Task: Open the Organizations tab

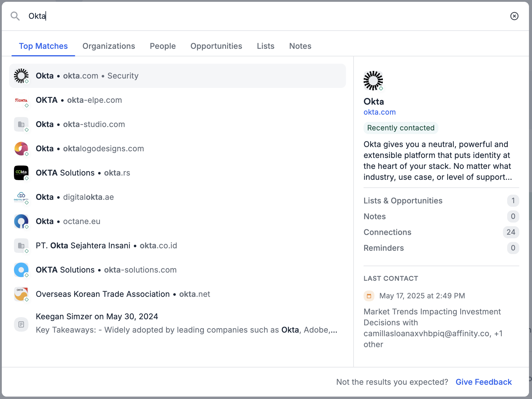Action: pyautogui.click(x=109, y=46)
